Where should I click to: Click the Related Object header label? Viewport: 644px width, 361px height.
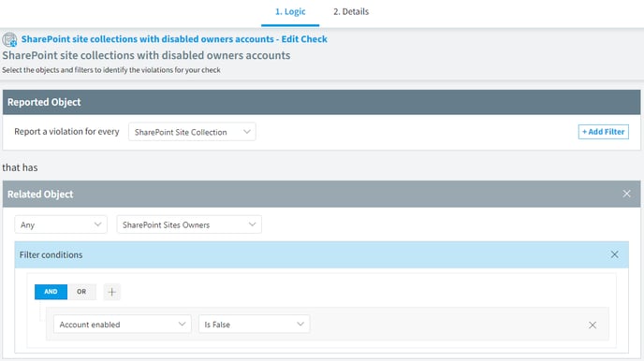pos(40,194)
